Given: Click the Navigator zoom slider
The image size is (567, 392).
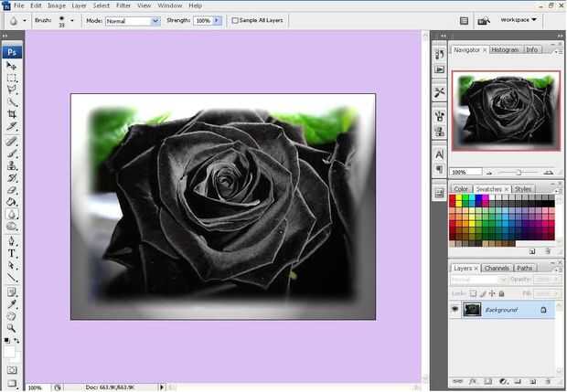Looking at the screenshot, I should click(519, 173).
